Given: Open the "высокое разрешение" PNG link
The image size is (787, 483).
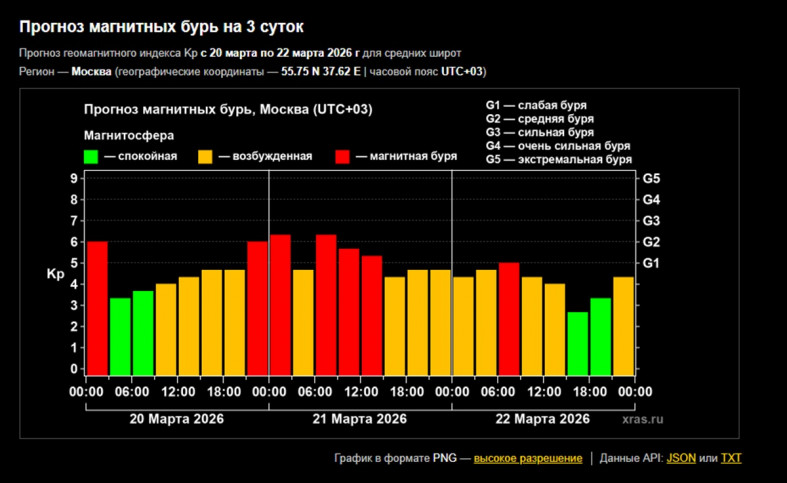Looking at the screenshot, I should tap(527, 458).
